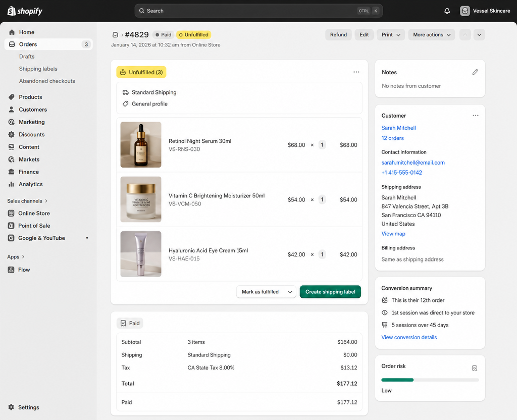Click the Standard Shipping truck icon

tap(125, 92)
